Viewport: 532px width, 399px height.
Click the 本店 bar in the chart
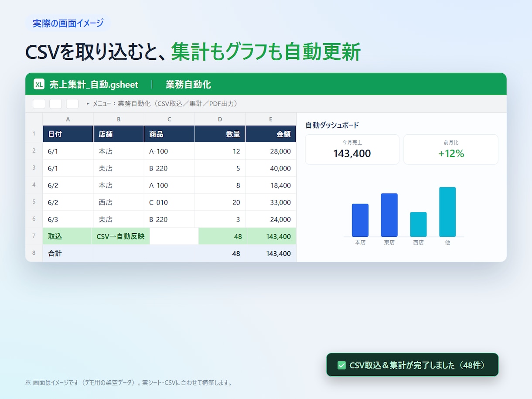[360, 220]
